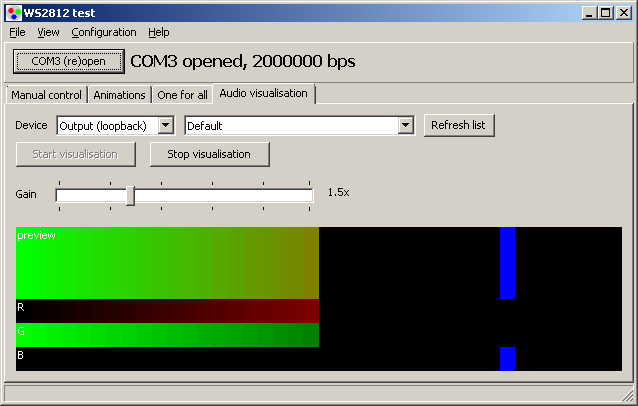Image resolution: width=638 pixels, height=406 pixels.
Task: Open the View menu
Action: click(x=48, y=32)
